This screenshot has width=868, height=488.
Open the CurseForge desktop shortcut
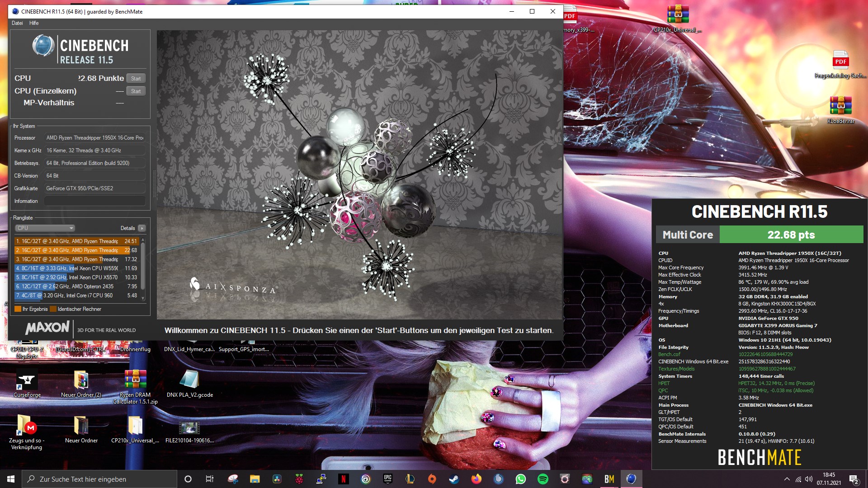click(27, 384)
